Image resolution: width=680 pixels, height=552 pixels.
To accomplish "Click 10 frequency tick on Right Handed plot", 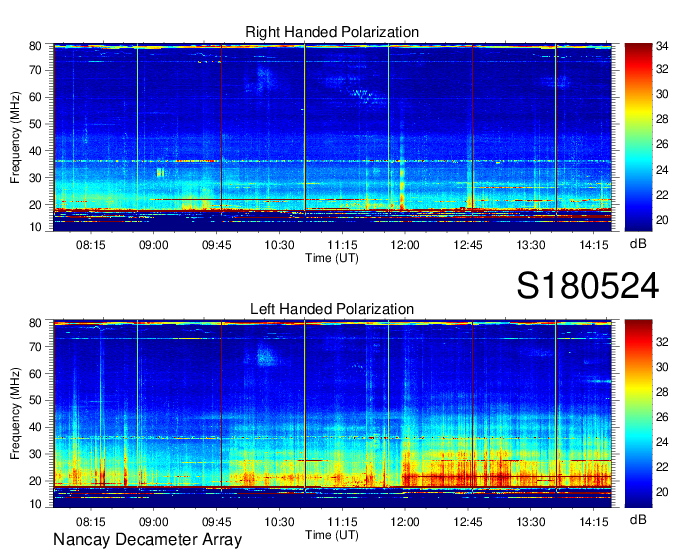I will [35, 227].
